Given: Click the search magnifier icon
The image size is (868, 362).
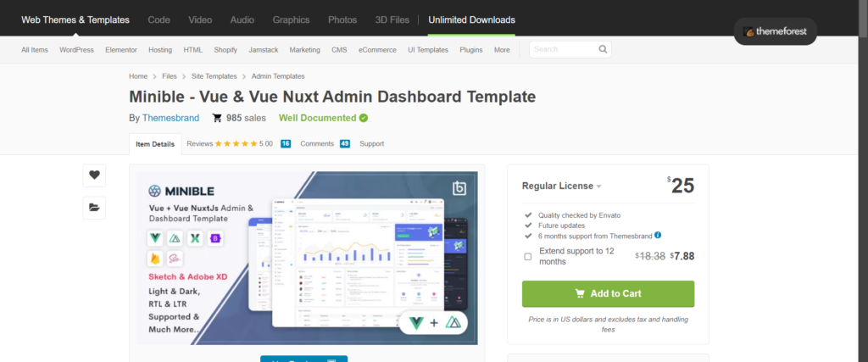Looking at the screenshot, I should click(x=603, y=49).
